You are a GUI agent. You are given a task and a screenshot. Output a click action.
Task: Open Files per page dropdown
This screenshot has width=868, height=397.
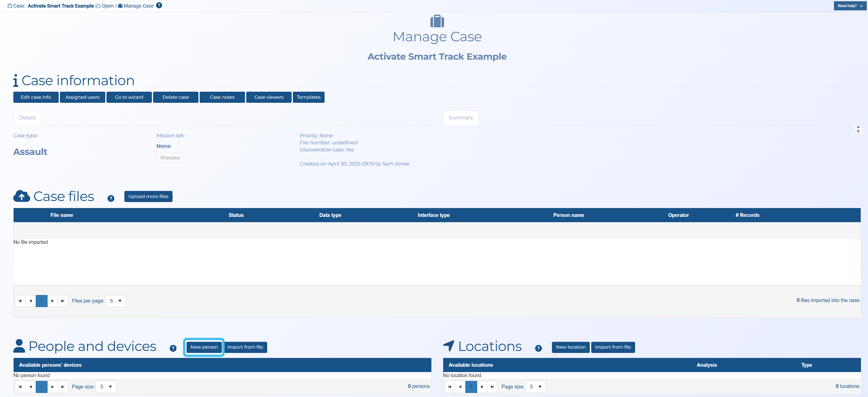(x=116, y=301)
